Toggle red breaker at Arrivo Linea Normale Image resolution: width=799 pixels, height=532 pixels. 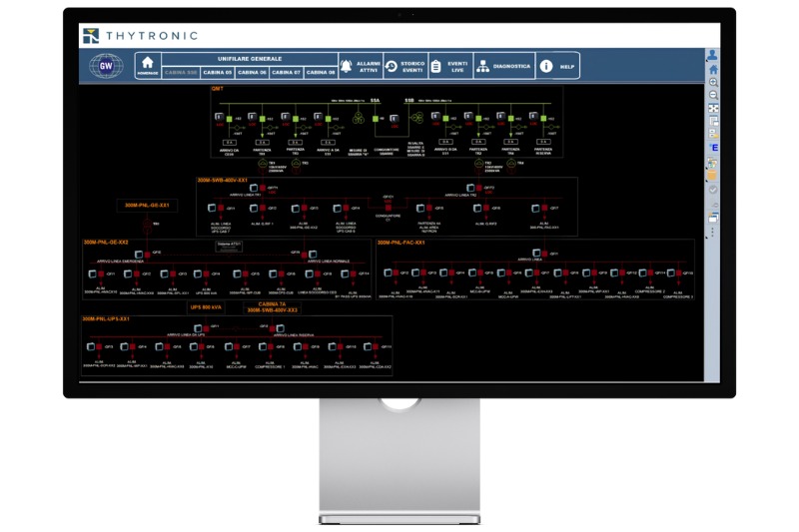pos(305,255)
